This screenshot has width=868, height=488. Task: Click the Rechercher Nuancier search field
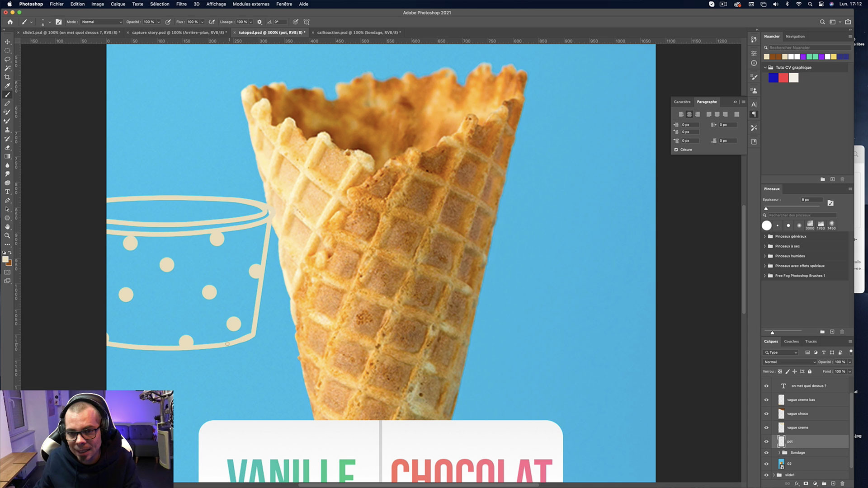coord(809,48)
